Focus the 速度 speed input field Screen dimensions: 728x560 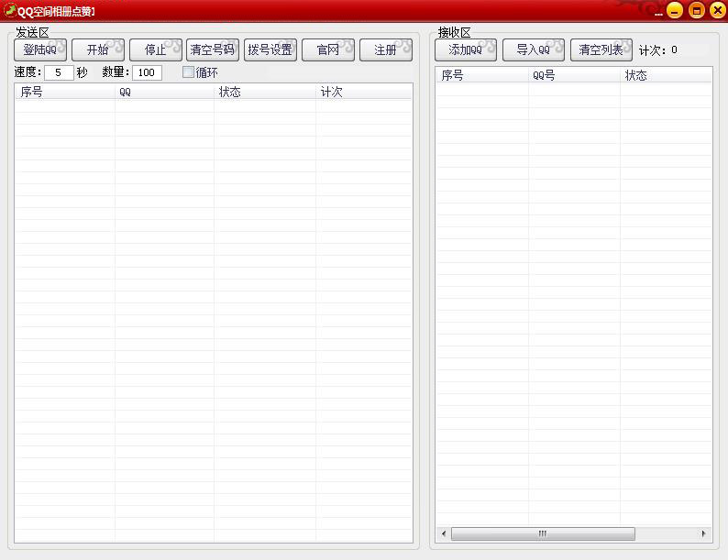click(59, 72)
